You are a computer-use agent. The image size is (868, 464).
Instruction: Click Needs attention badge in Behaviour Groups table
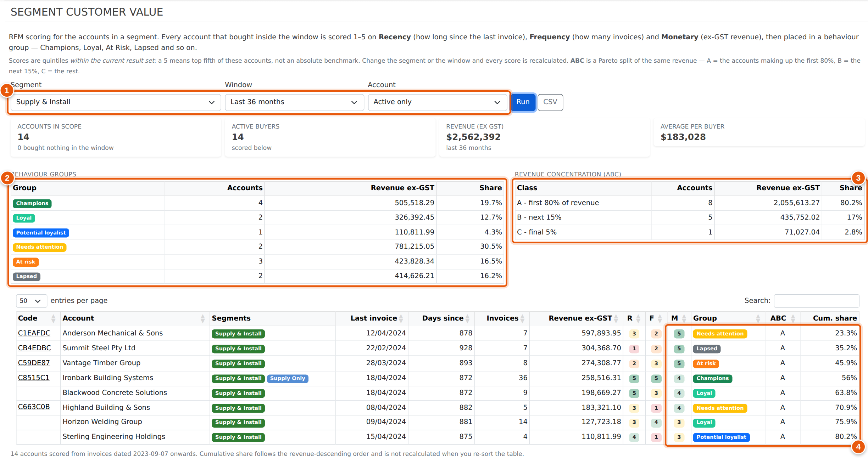pyautogui.click(x=39, y=247)
